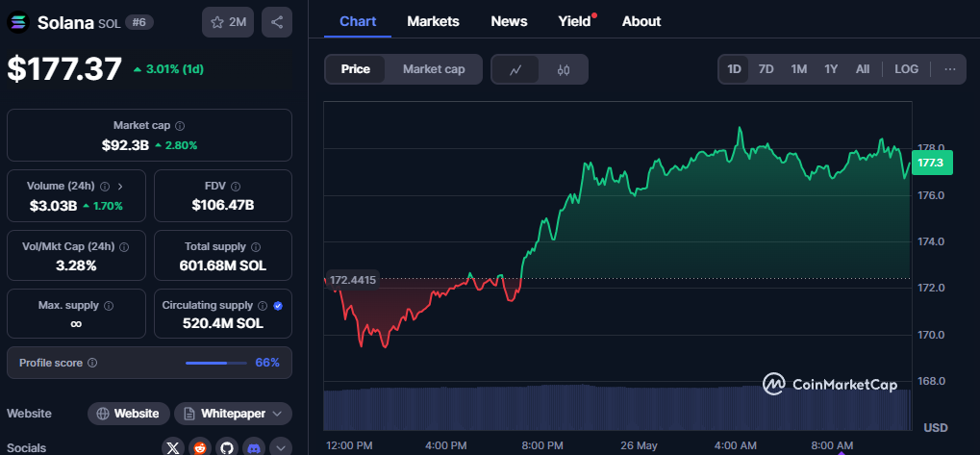
Task: Add Solana to watchlist with star button
Action: click(228, 22)
